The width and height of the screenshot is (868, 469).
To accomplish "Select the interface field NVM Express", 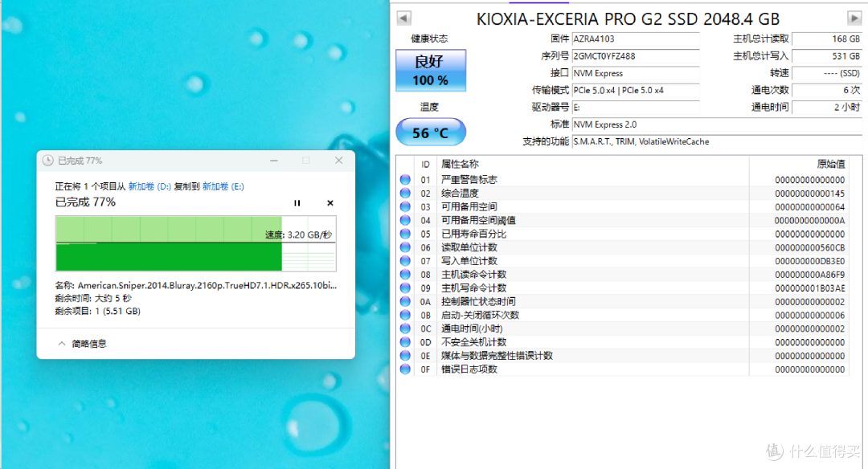I will (636, 73).
